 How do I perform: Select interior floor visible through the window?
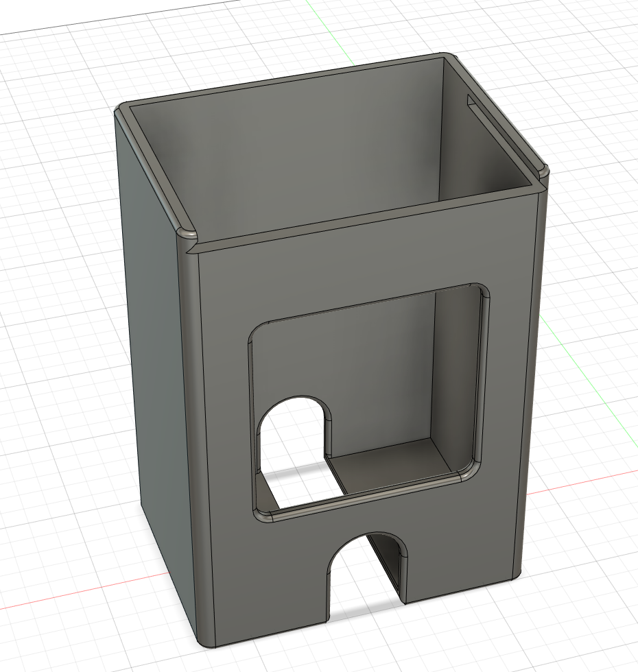pos(394,465)
